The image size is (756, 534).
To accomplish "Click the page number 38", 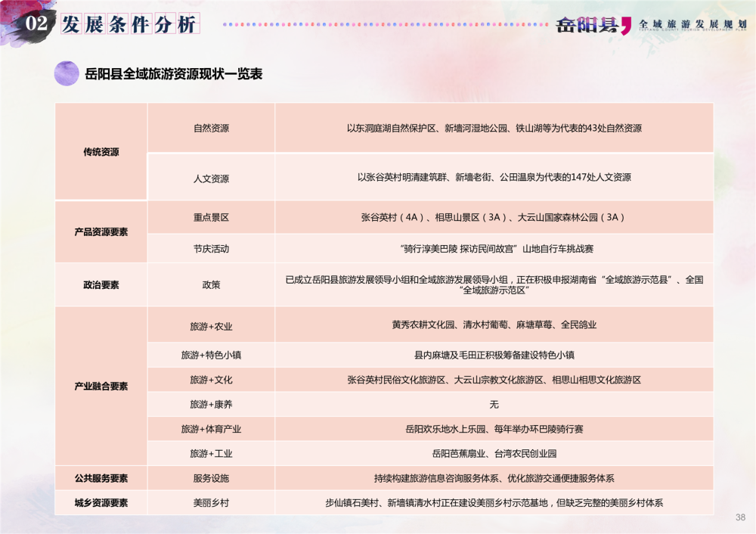I will 740,517.
